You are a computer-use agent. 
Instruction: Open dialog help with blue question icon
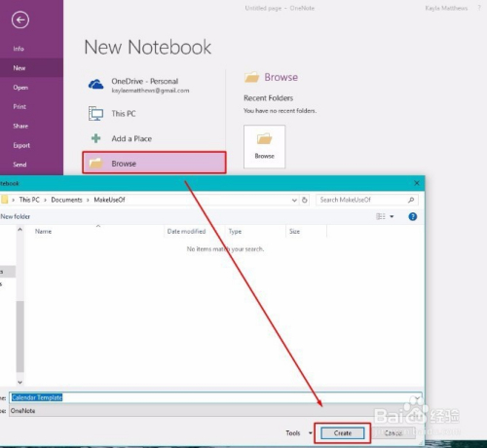tap(413, 216)
